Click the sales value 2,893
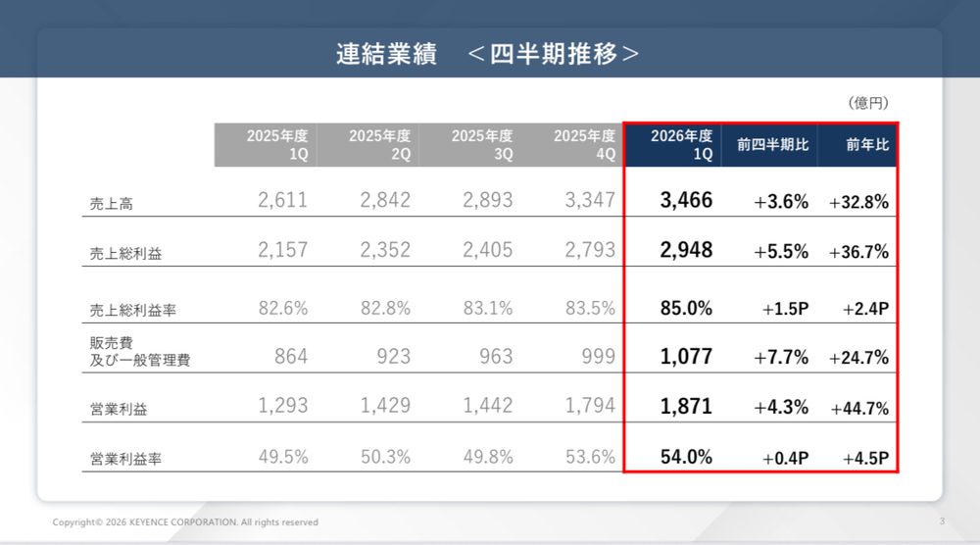Viewport: 980px width, 545px height. [x=487, y=200]
